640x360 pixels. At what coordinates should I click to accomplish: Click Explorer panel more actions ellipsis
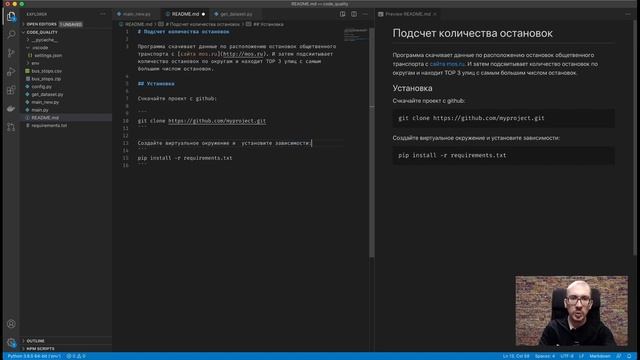[x=103, y=14]
